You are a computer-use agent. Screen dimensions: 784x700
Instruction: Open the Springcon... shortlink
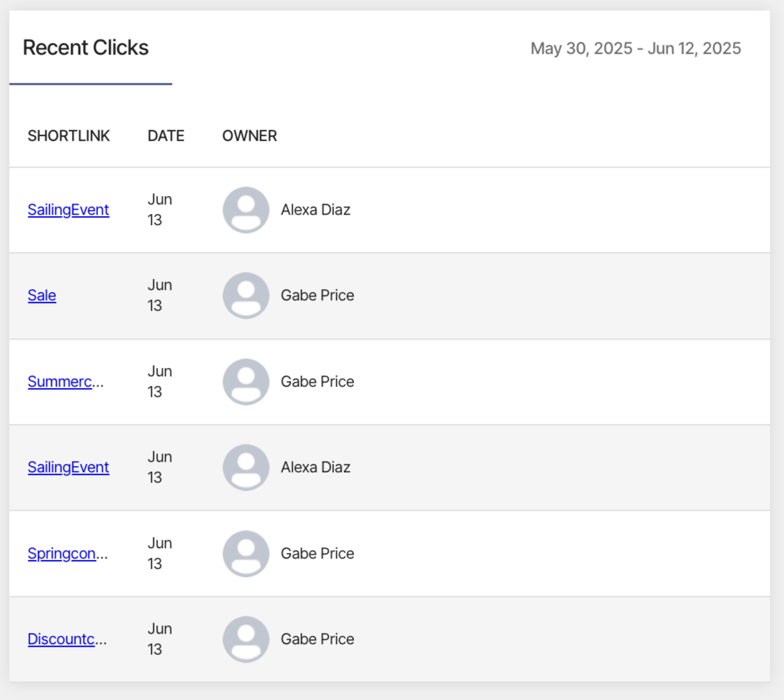[x=68, y=554]
